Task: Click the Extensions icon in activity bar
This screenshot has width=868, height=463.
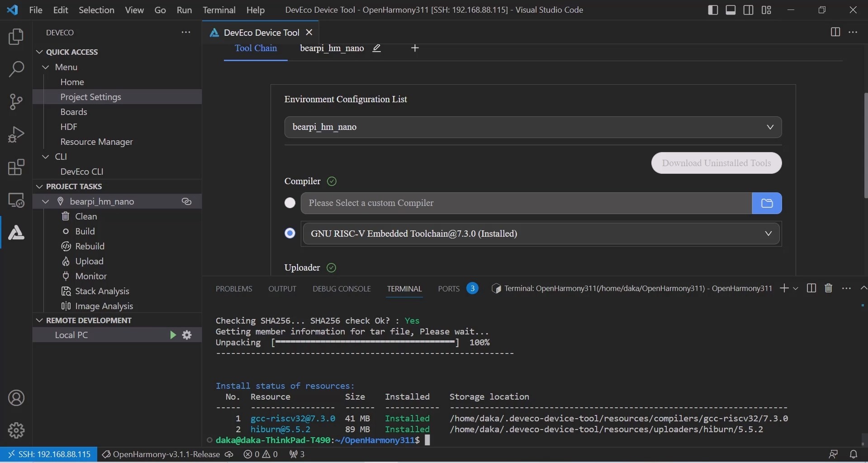Action: [16, 167]
